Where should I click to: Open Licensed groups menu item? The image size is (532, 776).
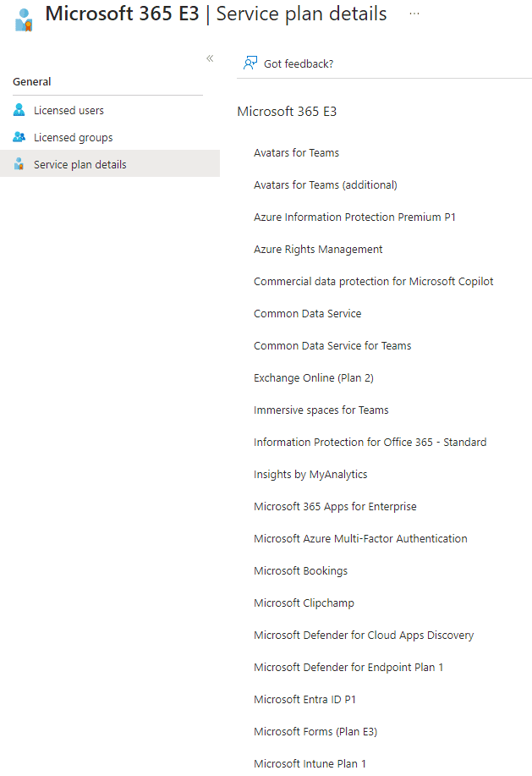pyautogui.click(x=74, y=138)
